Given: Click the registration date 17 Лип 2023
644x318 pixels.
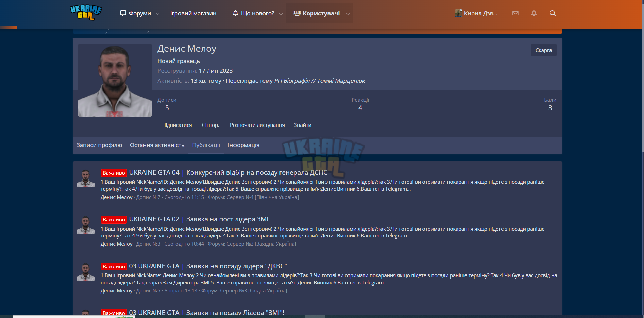Looking at the screenshot, I should tap(216, 71).
